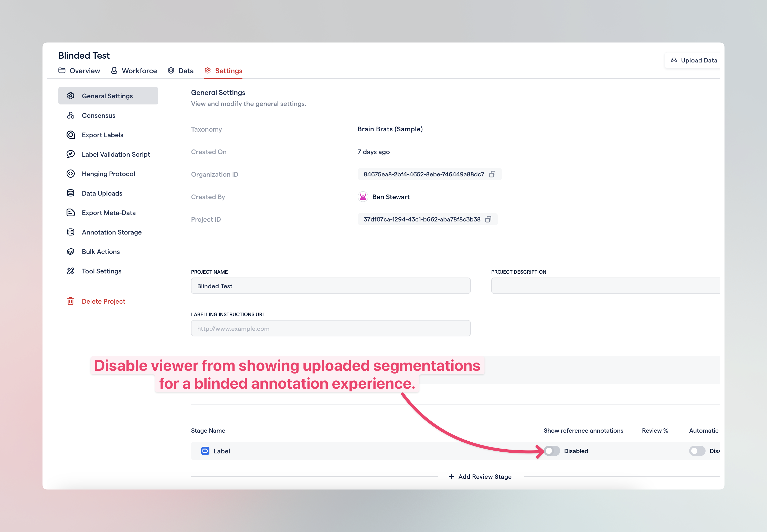Click the Export Meta-Data icon
Screen dimensions: 767x532
coord(71,213)
